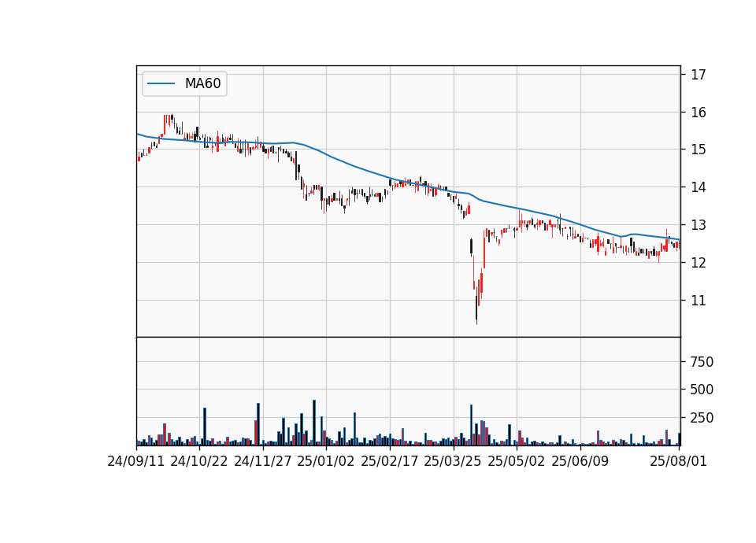Click the price axis label 11
The image size is (756, 543).
click(699, 301)
